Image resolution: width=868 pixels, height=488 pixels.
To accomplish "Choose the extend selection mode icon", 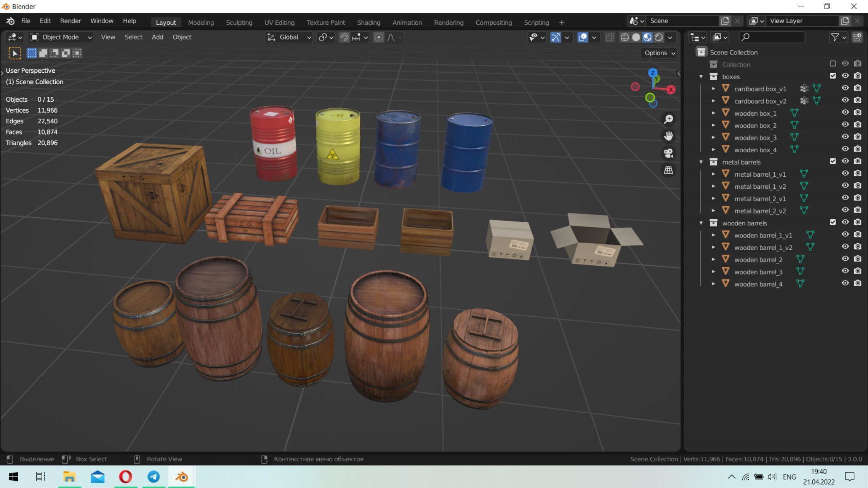I will pos(43,53).
